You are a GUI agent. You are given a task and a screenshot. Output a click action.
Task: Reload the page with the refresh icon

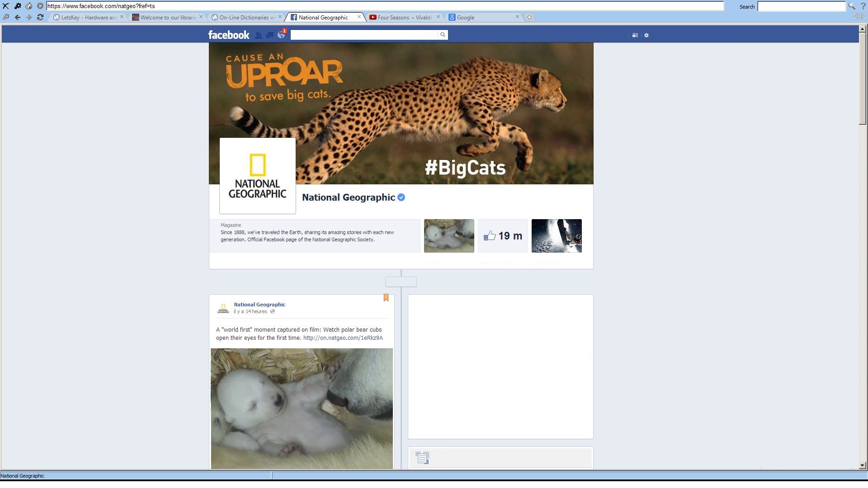(40, 17)
